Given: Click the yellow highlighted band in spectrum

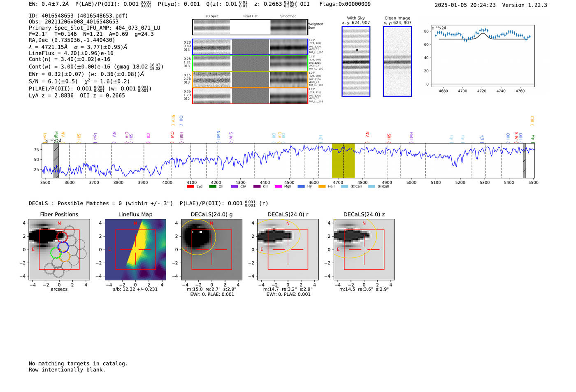Looking at the screenshot, I should pyautogui.click(x=343, y=160).
